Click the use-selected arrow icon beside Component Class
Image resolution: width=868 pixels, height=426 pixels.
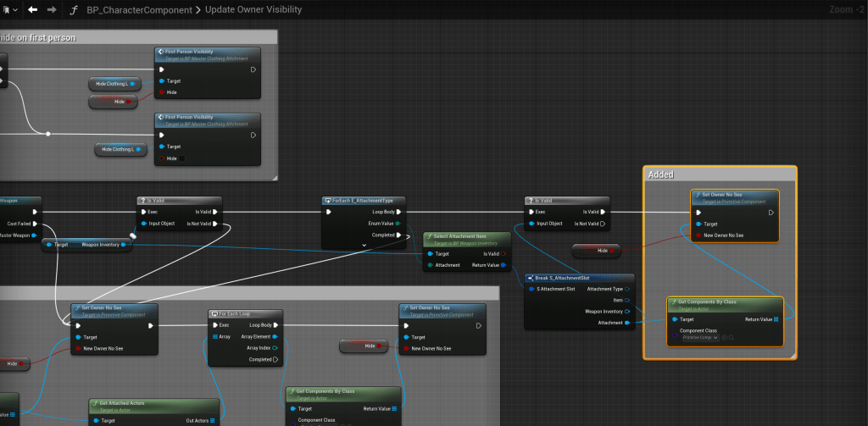725,337
